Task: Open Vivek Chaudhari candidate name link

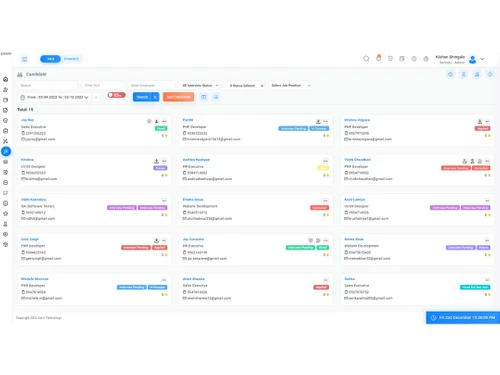Action: tap(358, 160)
